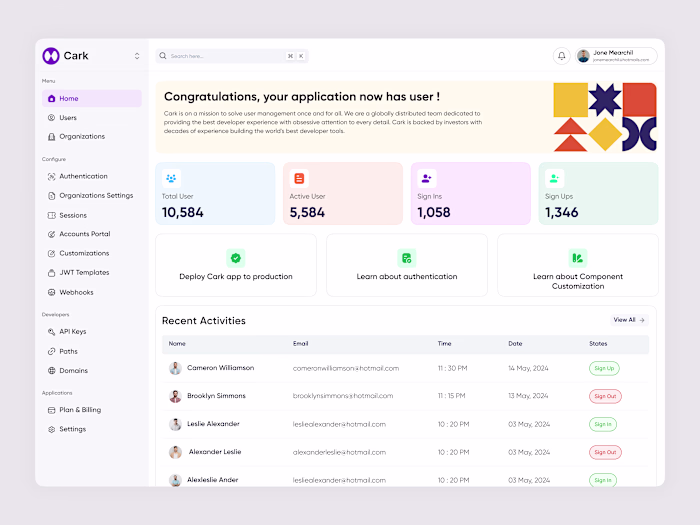The height and width of the screenshot is (525, 700).
Task: Open Organizations Settings
Action: click(96, 196)
